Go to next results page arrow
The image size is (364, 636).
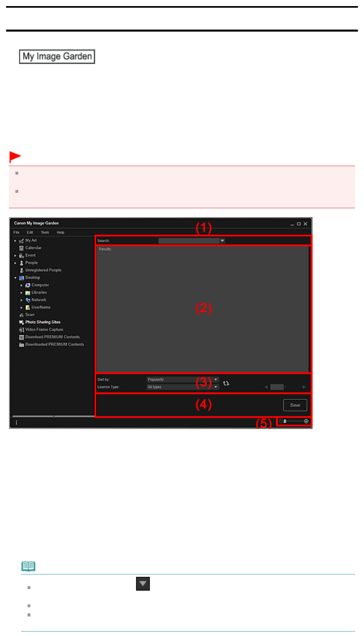304,387
